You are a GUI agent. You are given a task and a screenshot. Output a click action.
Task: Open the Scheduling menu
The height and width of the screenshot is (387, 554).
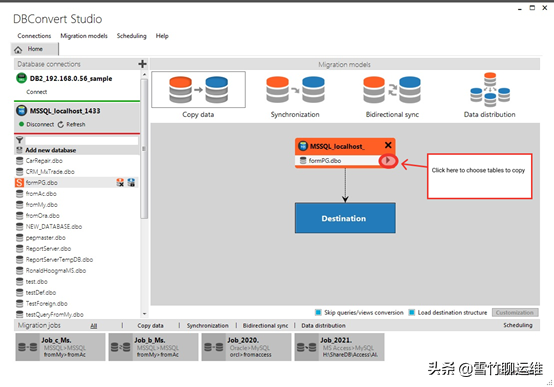131,36
